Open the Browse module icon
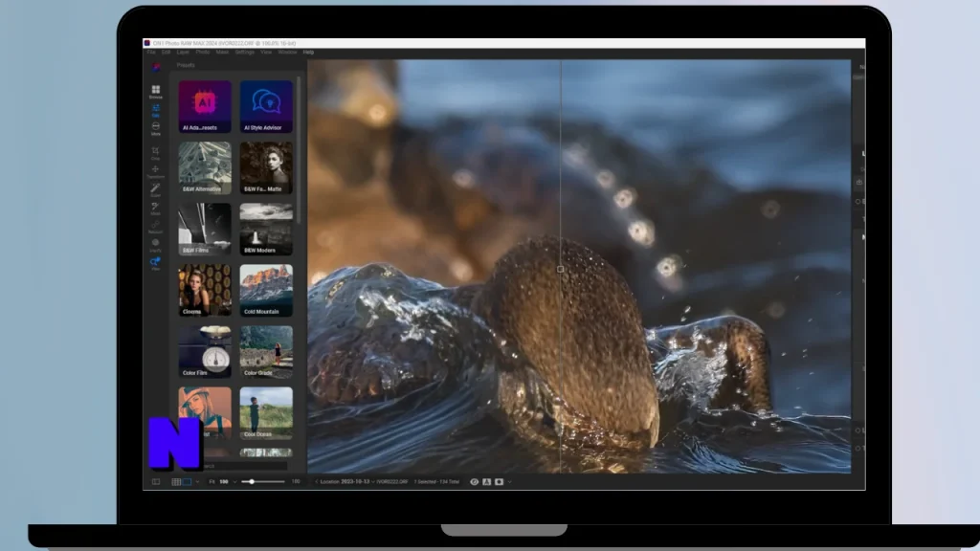980x551 pixels. (156, 92)
